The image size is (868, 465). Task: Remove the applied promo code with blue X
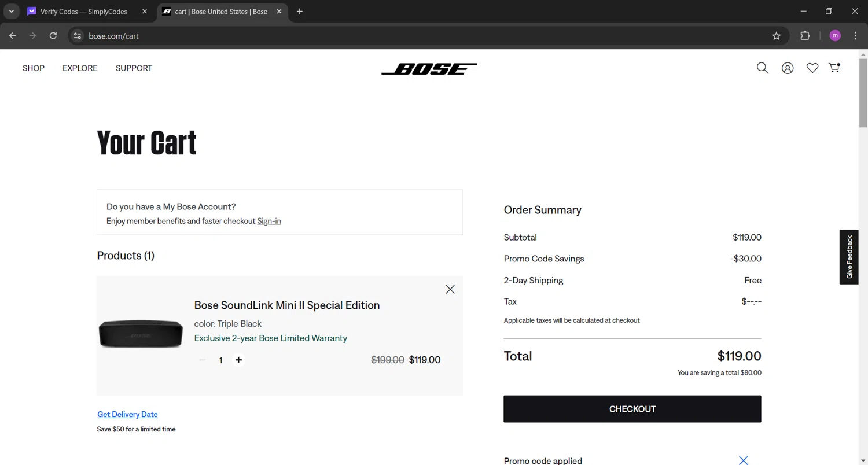744,460
